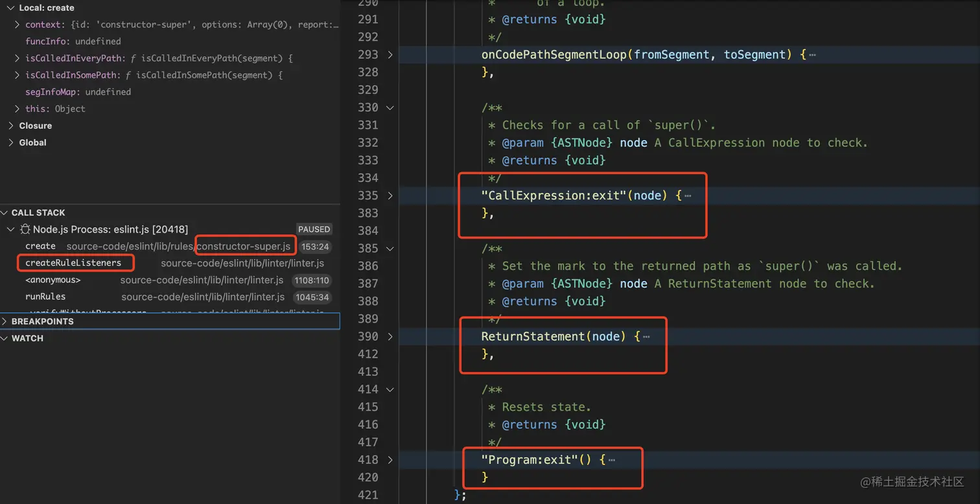Click line number 420 in gutter
980x504 pixels.
pos(367,477)
